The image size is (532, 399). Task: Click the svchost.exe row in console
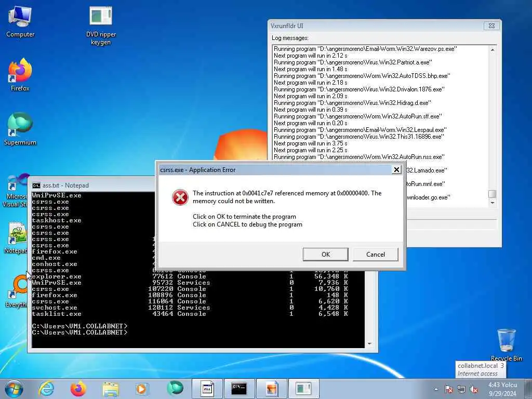click(190, 308)
